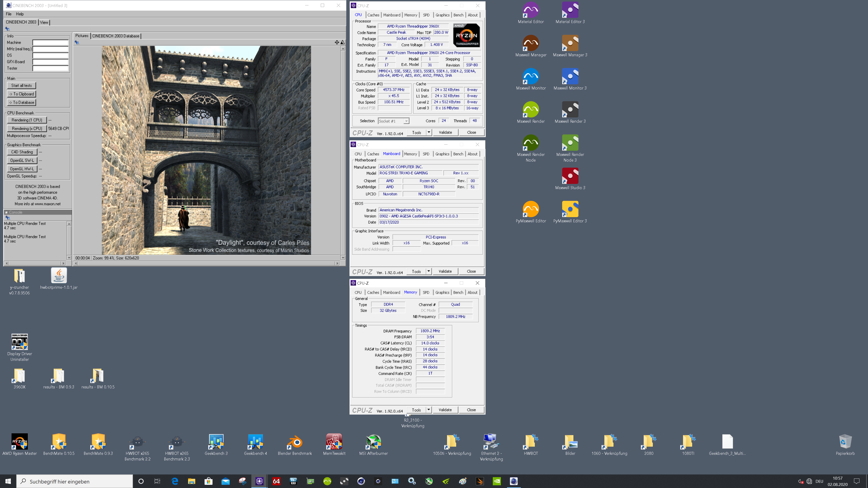Image resolution: width=868 pixels, height=488 pixels.
Task: Launch Display Driver Uninstaller icon
Action: point(19,348)
